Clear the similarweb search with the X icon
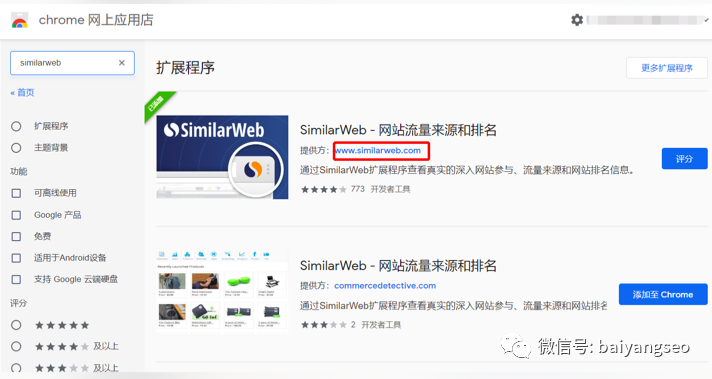 pyautogui.click(x=122, y=63)
